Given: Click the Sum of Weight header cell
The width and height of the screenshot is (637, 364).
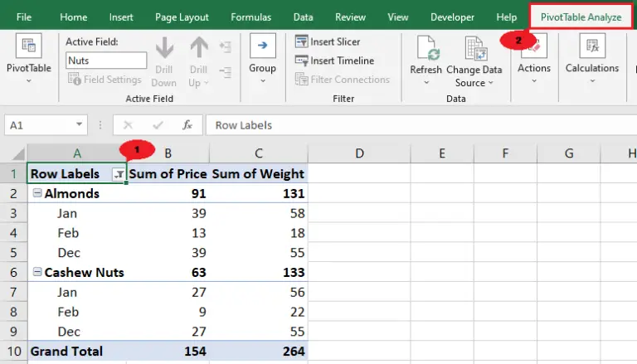Looking at the screenshot, I should (259, 174).
